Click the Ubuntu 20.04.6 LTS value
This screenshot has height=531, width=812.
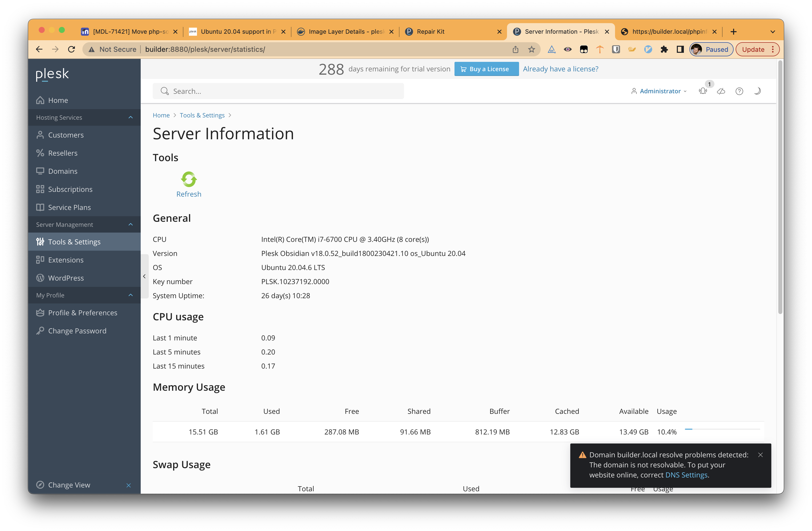293,268
